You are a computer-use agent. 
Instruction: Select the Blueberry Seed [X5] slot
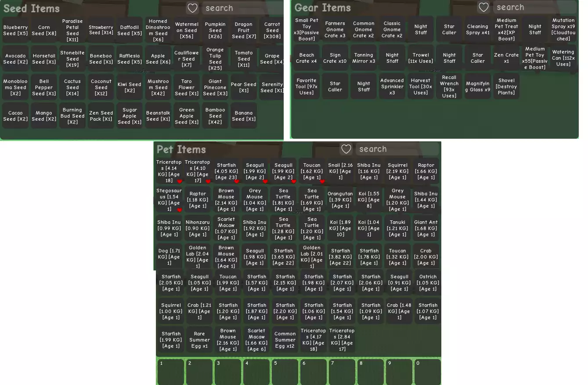[15, 30]
